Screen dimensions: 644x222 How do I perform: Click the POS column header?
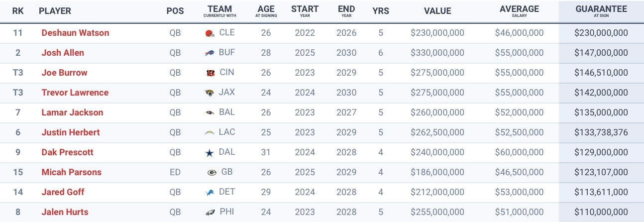point(175,11)
